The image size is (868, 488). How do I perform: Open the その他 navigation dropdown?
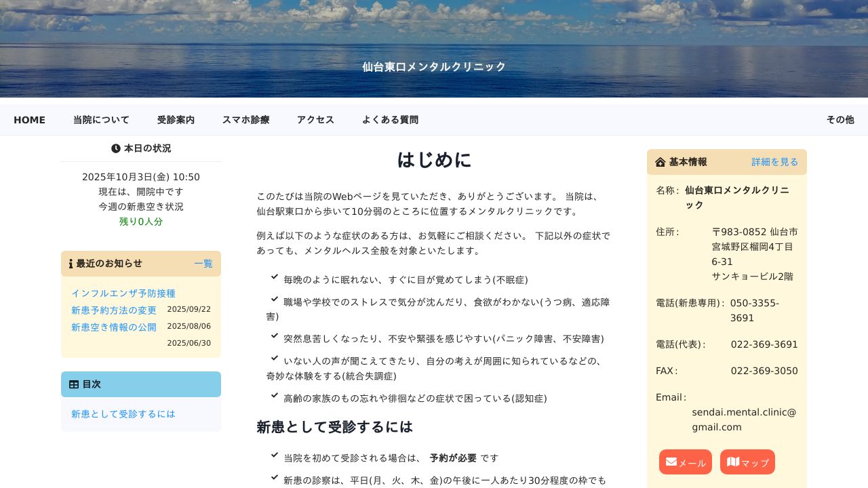[840, 119]
